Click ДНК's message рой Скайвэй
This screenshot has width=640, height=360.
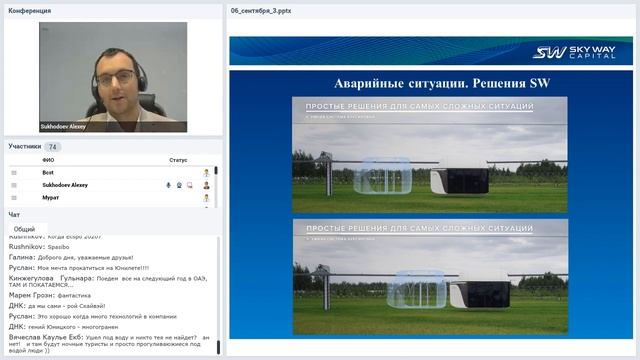[57, 306]
